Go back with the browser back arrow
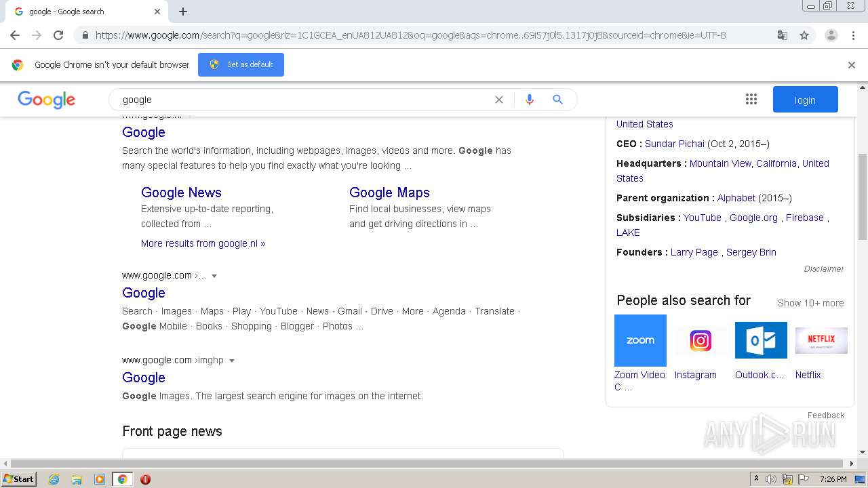868x488 pixels. coord(15,35)
